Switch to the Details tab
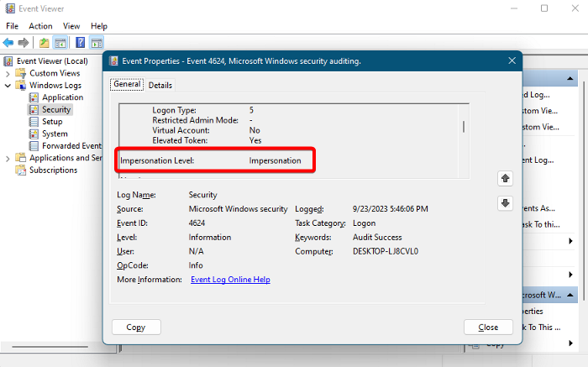 160,85
